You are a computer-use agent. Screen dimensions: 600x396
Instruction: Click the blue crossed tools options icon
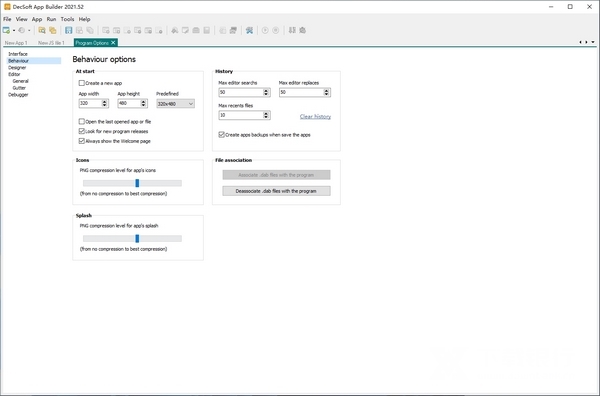coord(249,30)
